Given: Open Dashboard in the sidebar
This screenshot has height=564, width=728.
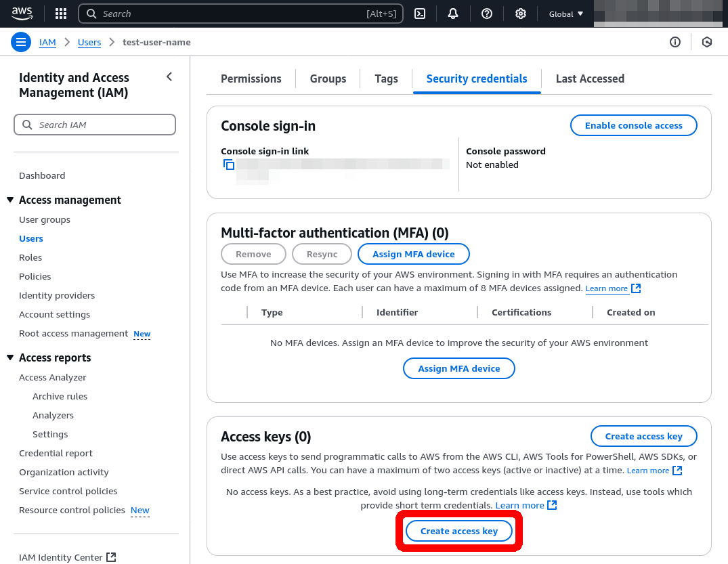Looking at the screenshot, I should coord(42,175).
